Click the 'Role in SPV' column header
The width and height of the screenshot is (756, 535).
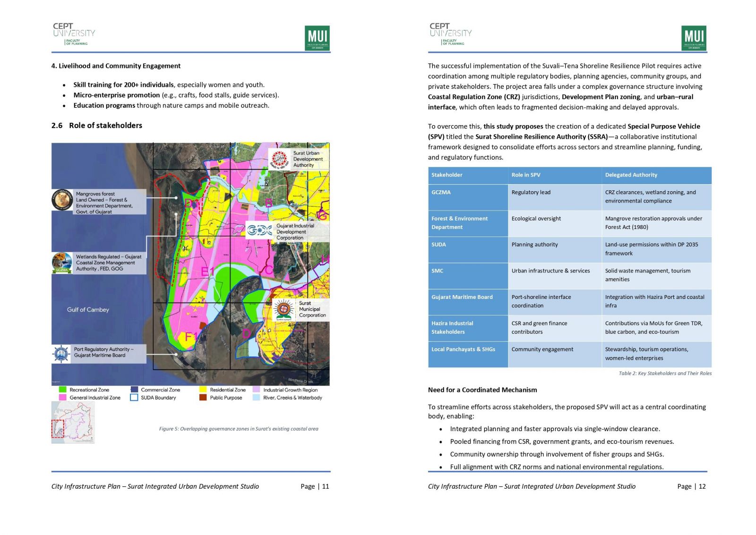point(555,175)
